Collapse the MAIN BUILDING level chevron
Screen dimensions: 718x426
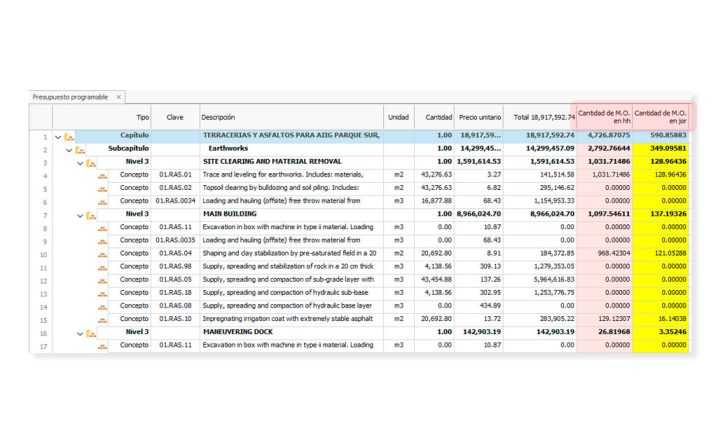tap(80, 216)
